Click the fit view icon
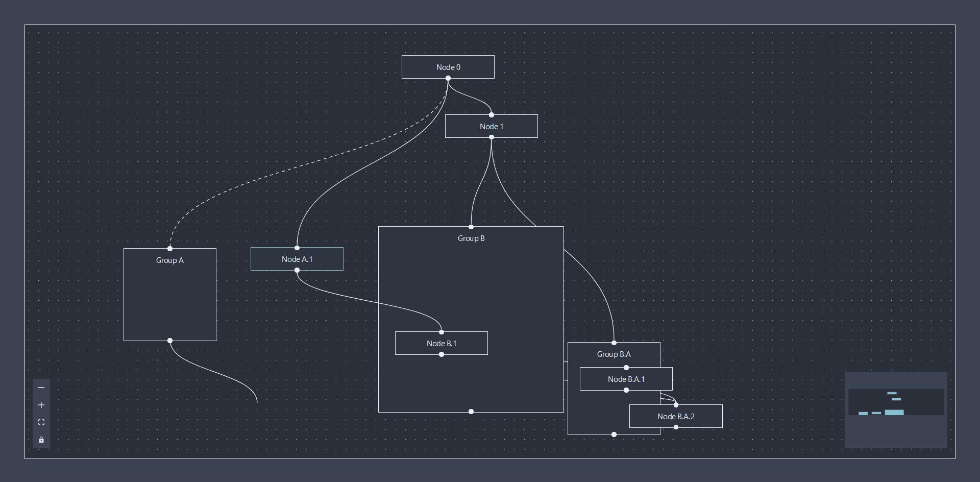This screenshot has width=980, height=482. pos(41,422)
